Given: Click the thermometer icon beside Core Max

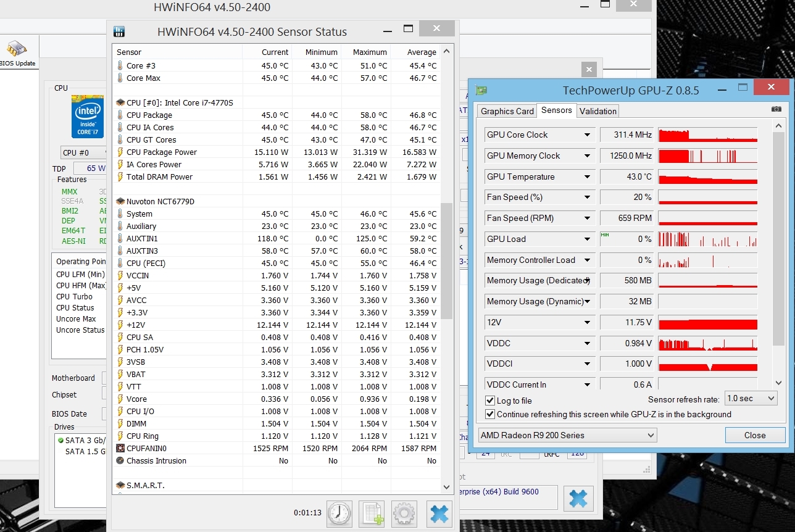Looking at the screenshot, I should click(x=120, y=78).
